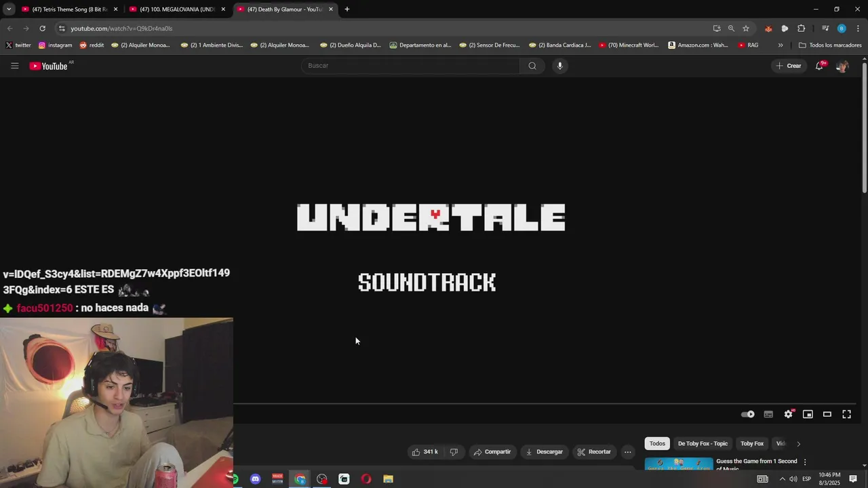Toggle subtitles in the video player
Viewport: 868px width, 488px height.
768,414
